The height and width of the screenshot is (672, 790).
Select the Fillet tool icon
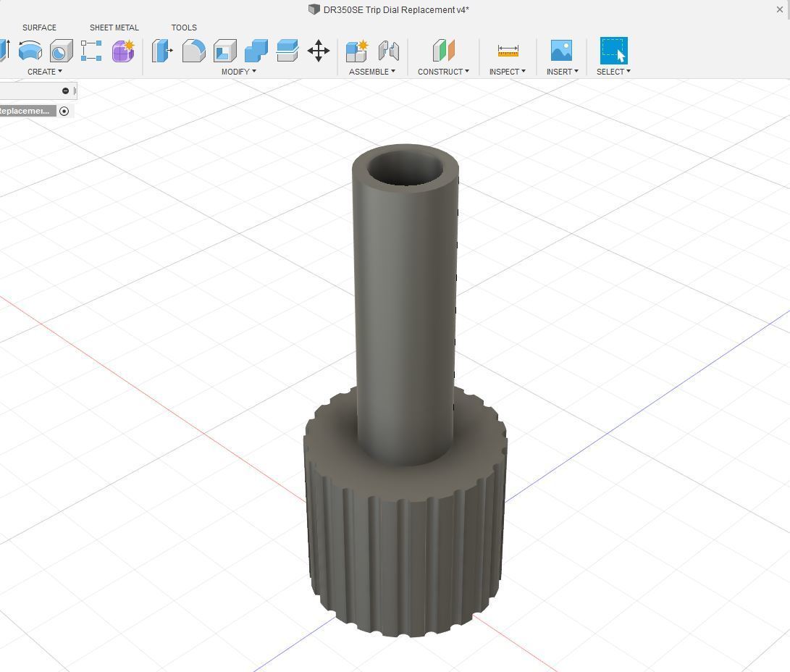[x=193, y=51]
